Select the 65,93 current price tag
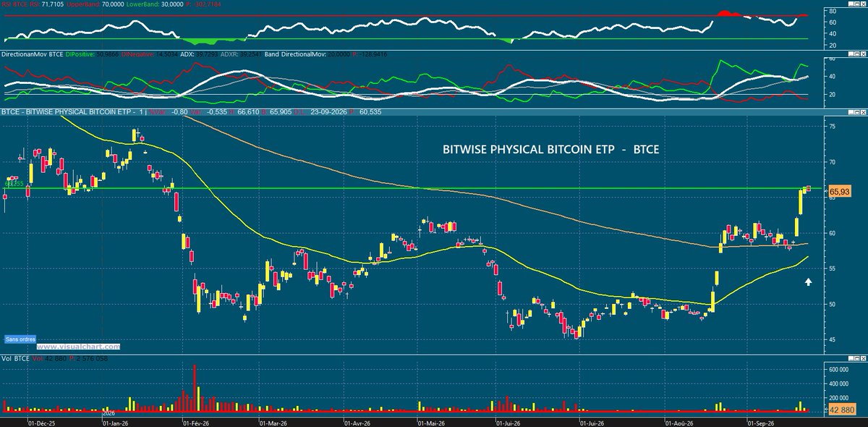868x427 pixels. click(x=839, y=192)
